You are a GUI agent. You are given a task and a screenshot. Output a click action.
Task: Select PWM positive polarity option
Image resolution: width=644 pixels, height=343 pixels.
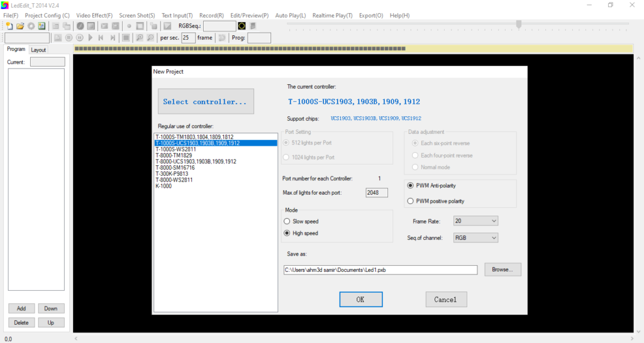(435, 201)
